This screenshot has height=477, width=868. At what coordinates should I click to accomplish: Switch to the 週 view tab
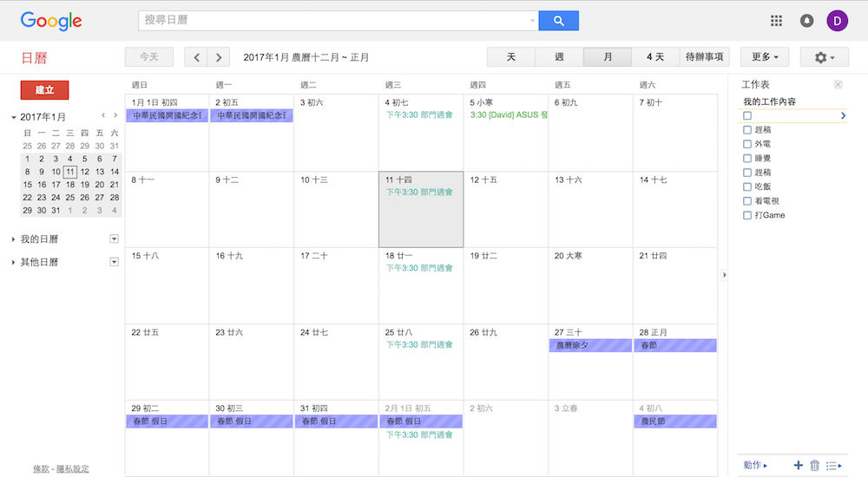[x=559, y=57]
